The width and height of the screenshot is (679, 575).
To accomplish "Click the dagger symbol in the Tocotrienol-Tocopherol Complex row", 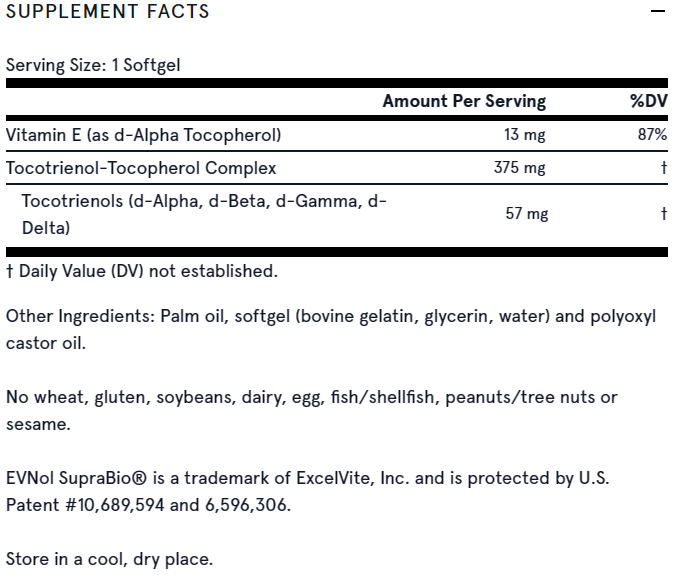I will tap(663, 167).
